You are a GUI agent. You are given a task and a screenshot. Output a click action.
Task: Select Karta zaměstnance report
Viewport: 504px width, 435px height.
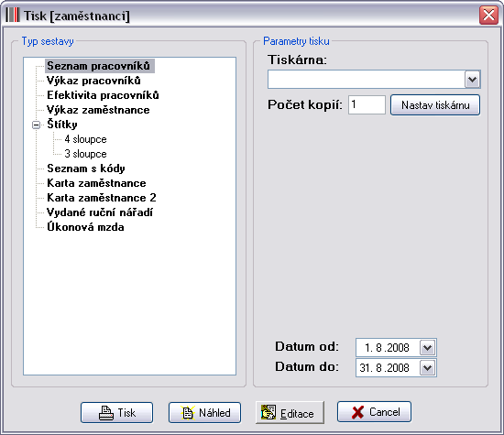[96, 183]
